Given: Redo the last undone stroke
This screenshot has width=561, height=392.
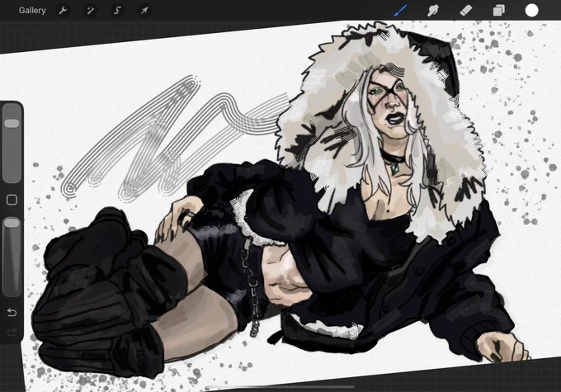Looking at the screenshot, I should pyautogui.click(x=12, y=333).
